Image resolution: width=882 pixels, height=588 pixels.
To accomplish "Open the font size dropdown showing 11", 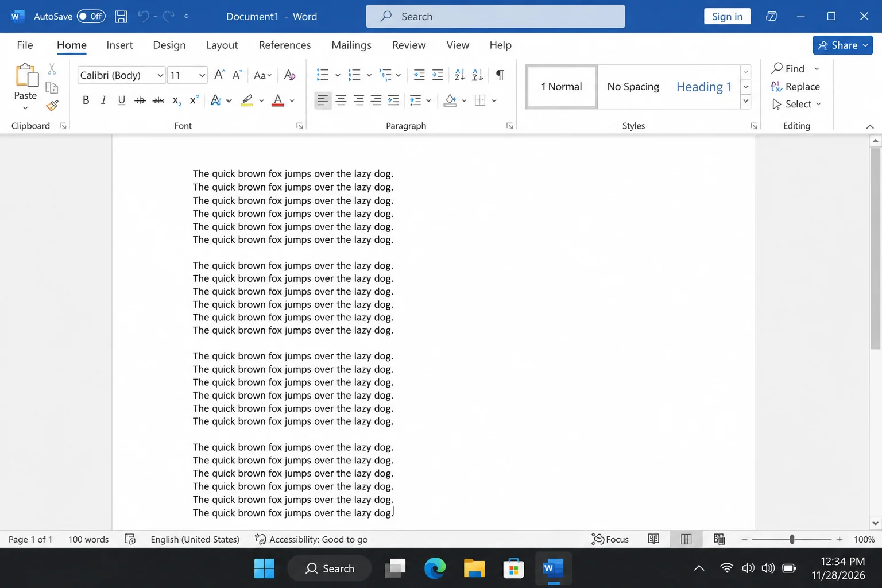I will point(202,75).
